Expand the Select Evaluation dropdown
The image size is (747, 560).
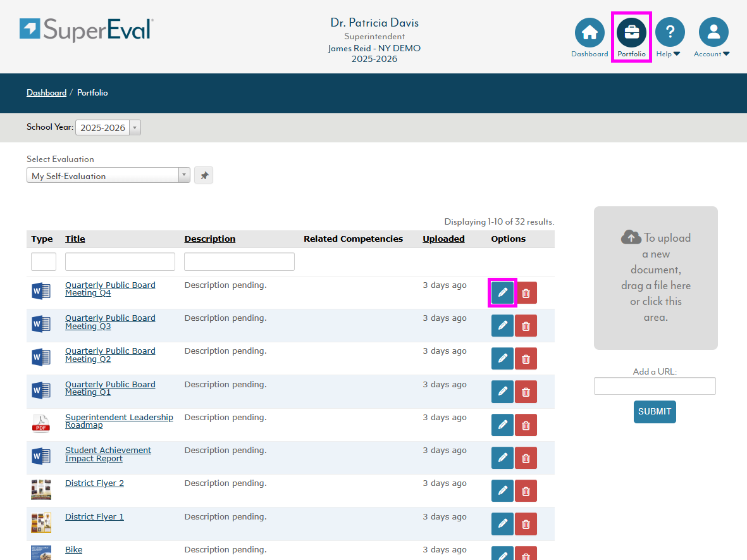[108, 176]
